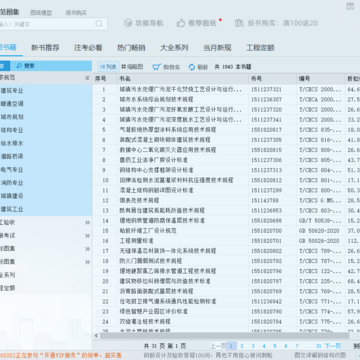Click code cell GB 50026-2020
The width and height of the screenshot is (360, 360).
click(x=319, y=241)
